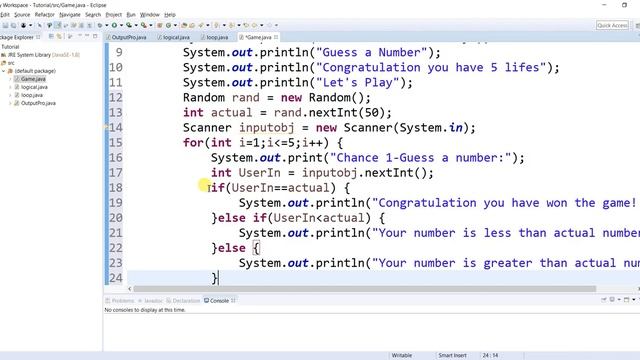Collapse the (default package) tree node

click(4, 71)
